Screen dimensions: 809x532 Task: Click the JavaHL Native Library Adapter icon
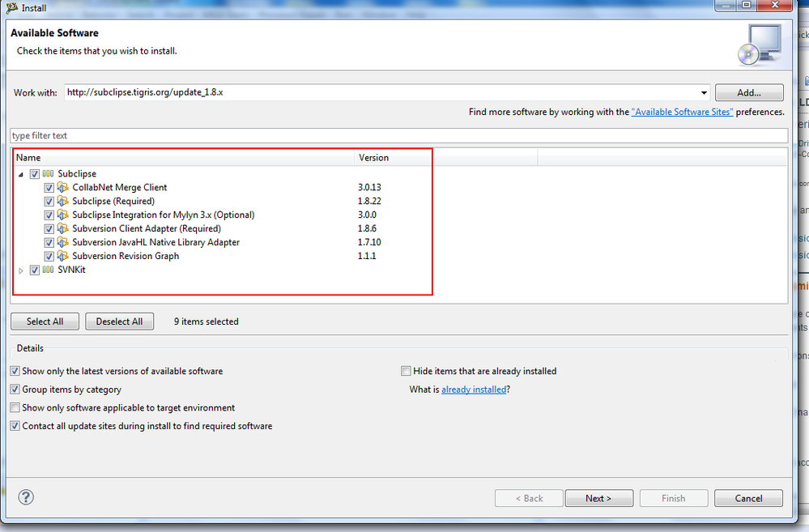click(x=62, y=242)
